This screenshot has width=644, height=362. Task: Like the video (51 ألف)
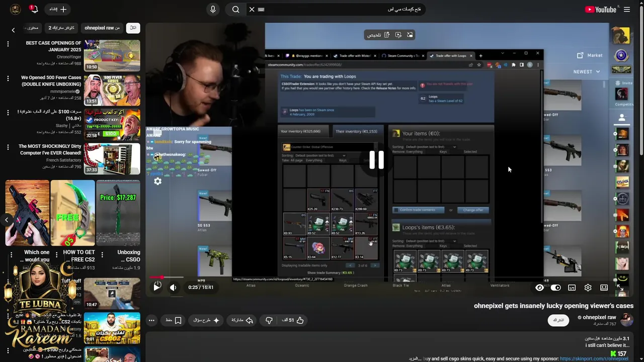coord(294,320)
